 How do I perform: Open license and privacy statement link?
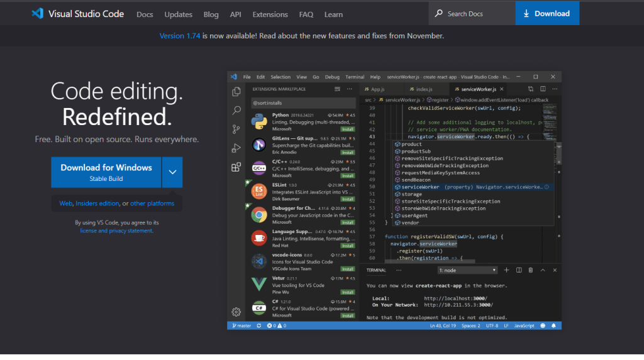(116, 231)
